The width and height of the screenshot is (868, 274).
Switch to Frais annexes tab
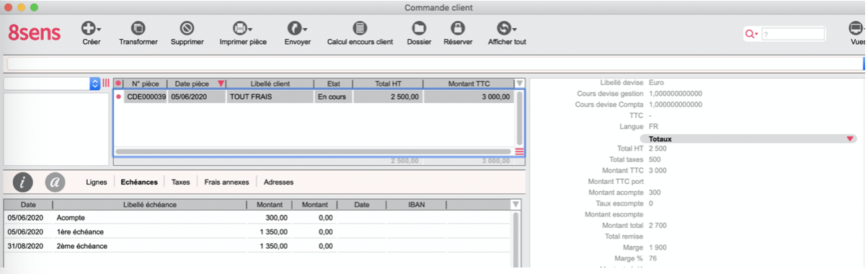point(227,182)
